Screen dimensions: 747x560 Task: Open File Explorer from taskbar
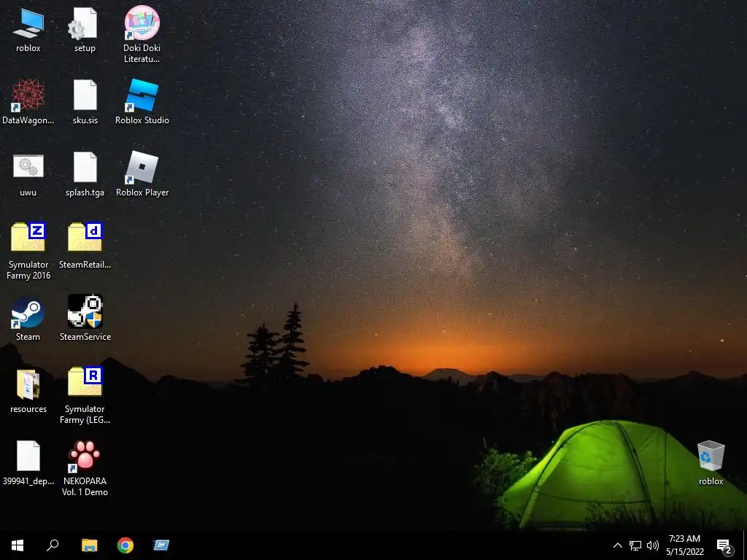pyautogui.click(x=89, y=545)
